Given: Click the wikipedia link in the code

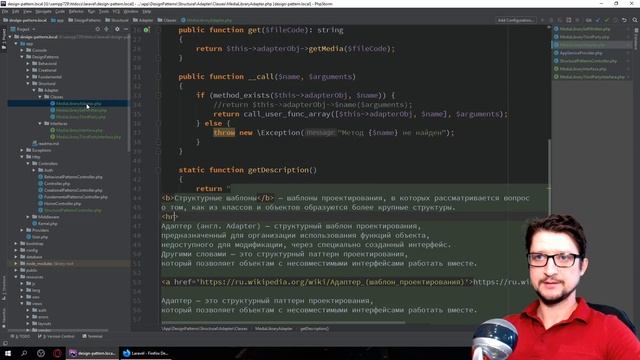Looking at the screenshot, I should tap(316, 282).
